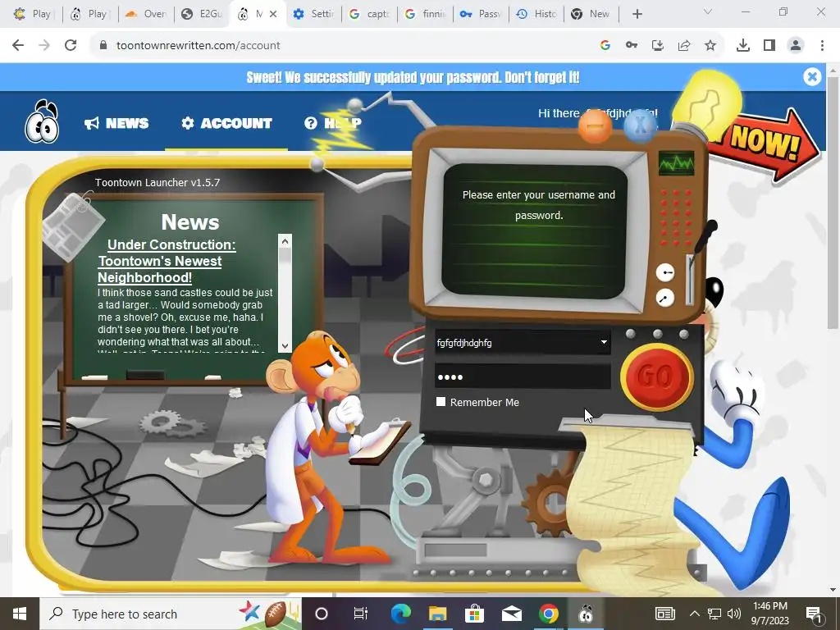Switch to the History tab
The image size is (840, 630).
pyautogui.click(x=536, y=14)
